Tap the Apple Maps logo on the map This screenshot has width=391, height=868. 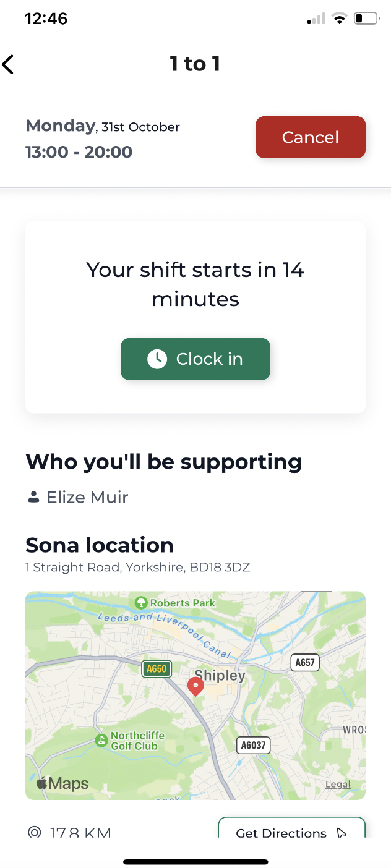pos(61,783)
